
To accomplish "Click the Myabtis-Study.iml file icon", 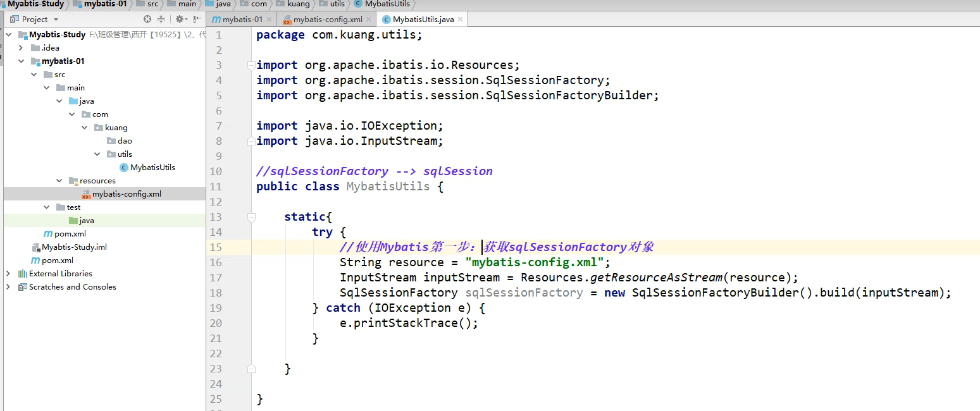I will click(x=35, y=247).
